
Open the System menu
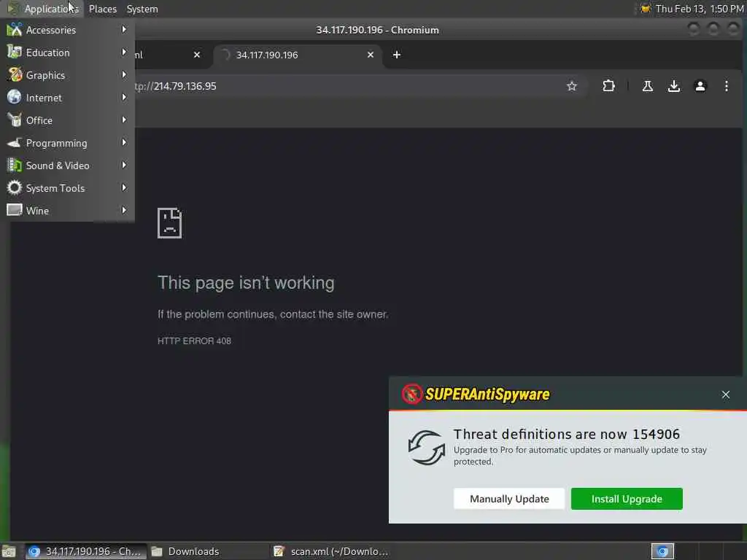click(x=142, y=9)
